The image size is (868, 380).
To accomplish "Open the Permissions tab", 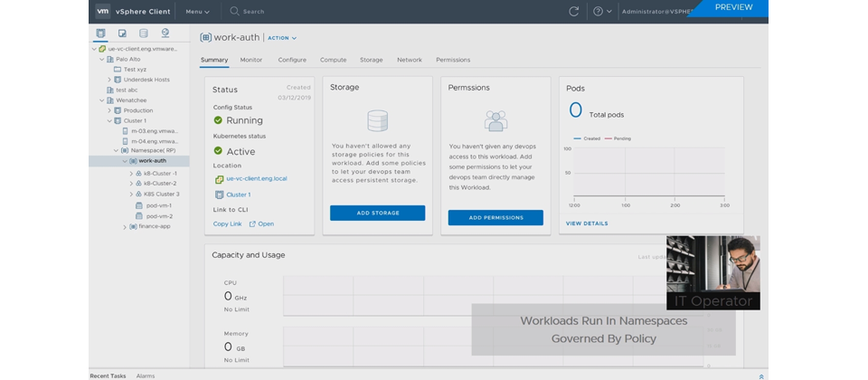I will 453,60.
